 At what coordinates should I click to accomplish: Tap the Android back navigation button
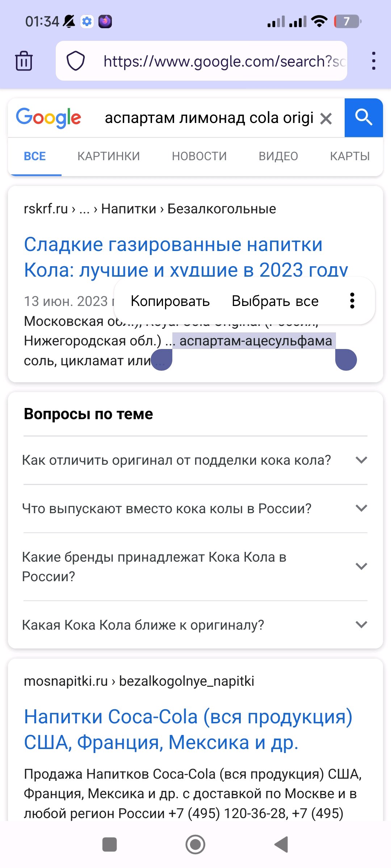click(282, 844)
